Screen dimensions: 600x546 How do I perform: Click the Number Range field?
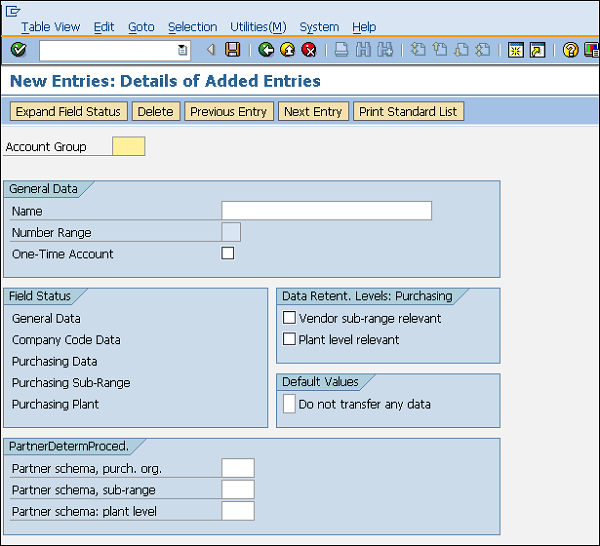coord(231,232)
